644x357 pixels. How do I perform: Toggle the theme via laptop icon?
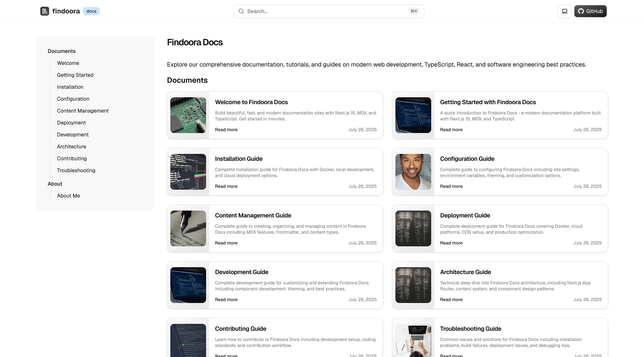pos(564,11)
